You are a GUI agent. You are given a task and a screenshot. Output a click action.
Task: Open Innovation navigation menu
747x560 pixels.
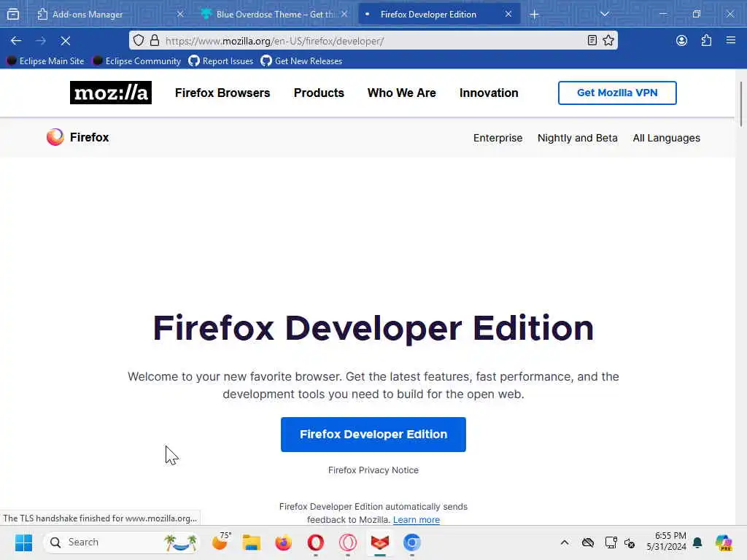(489, 93)
